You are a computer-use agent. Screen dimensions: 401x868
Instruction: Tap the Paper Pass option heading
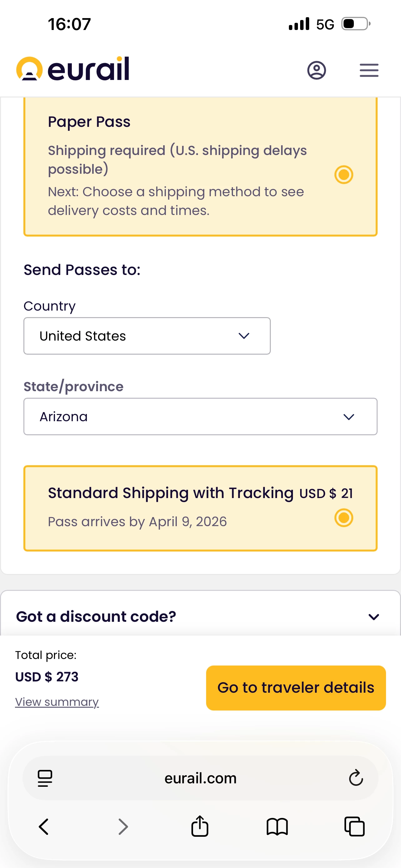click(89, 122)
